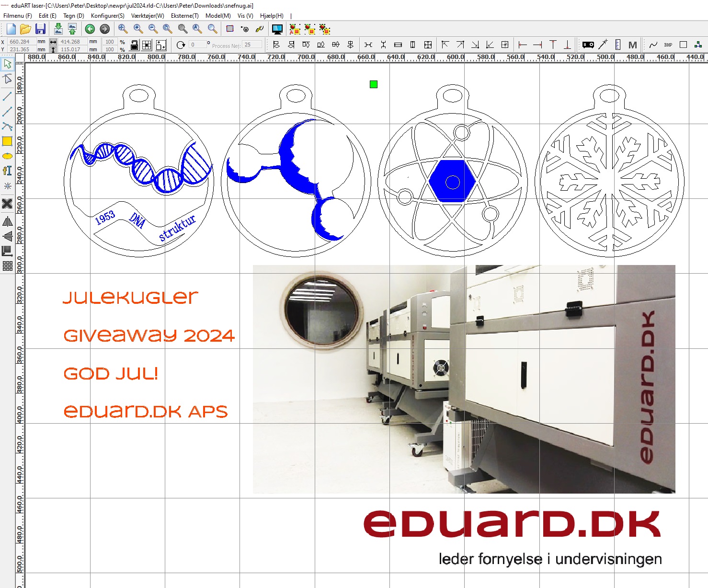Image resolution: width=708 pixels, height=588 pixels.
Task: Choose the Bezier curve tool
Action: (x=7, y=127)
